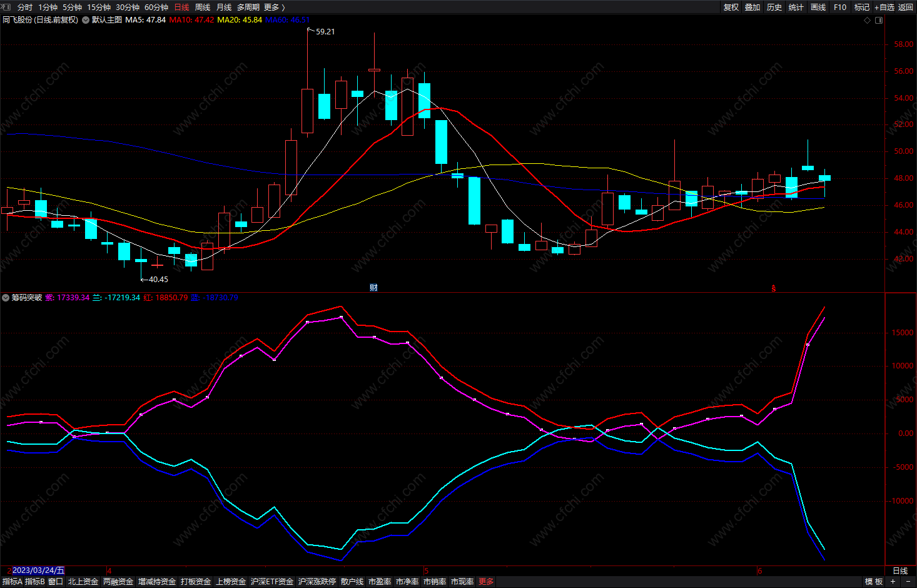Toggle the side panel layout icon
Viewport: 917px width, 588px height.
point(879,21)
